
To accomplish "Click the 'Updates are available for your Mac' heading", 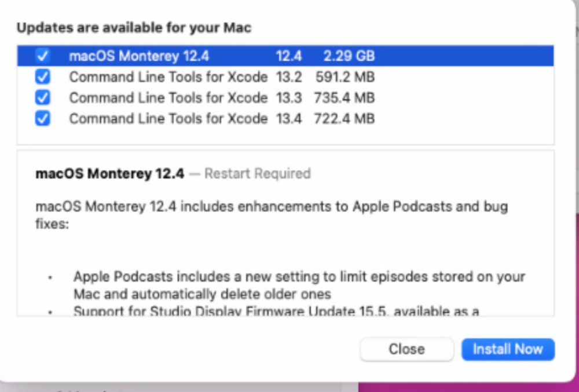I will (134, 28).
